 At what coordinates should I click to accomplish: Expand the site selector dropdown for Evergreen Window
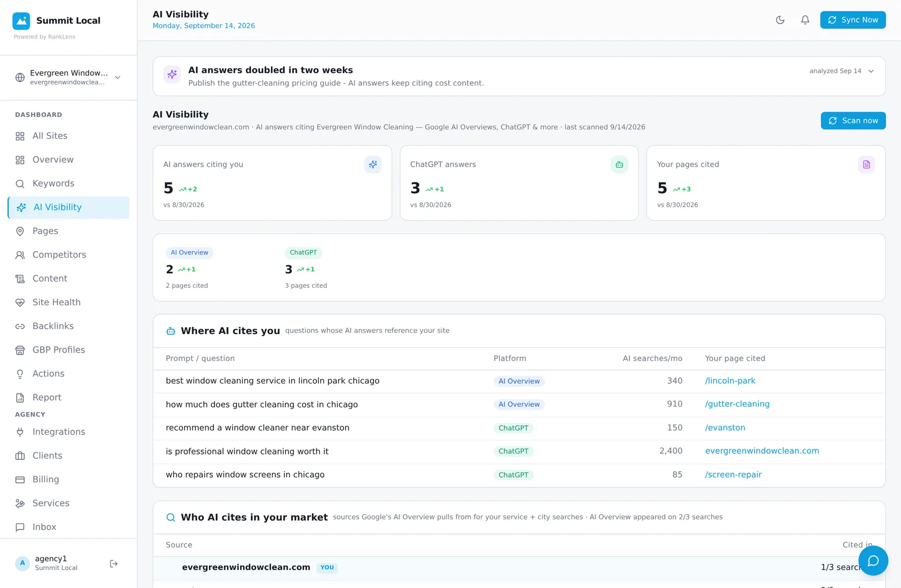pyautogui.click(x=68, y=77)
